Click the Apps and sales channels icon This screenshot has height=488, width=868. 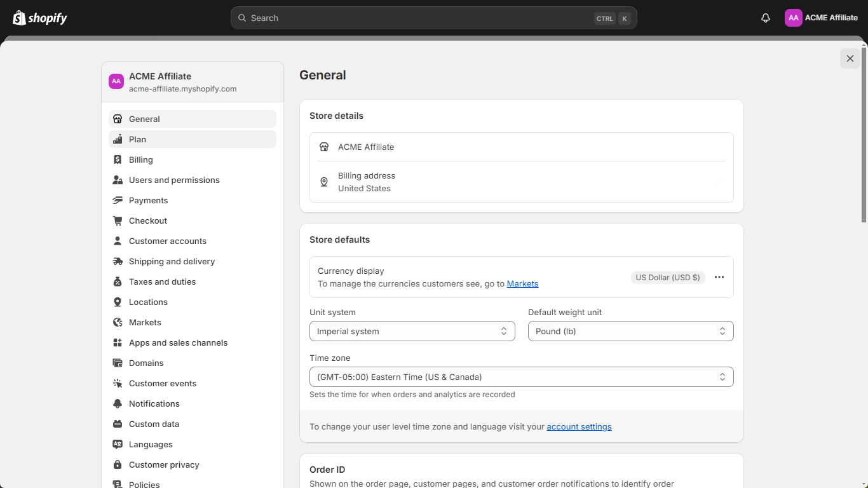[x=118, y=342]
